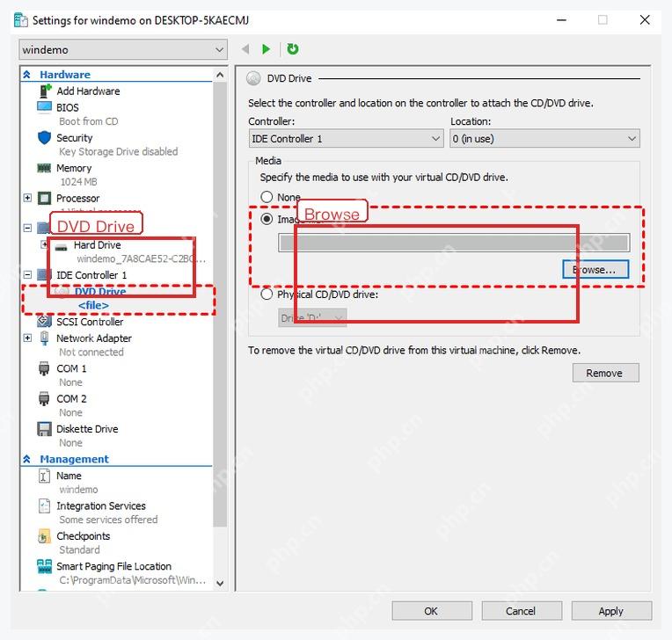Select the Checkpoints icon
The width and height of the screenshot is (672, 640).
[44, 536]
